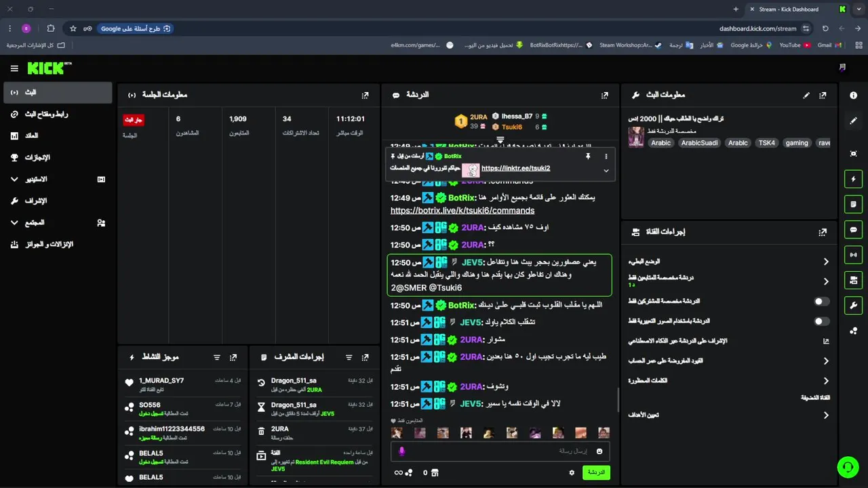Edit stream info with header pencil icon
The height and width of the screenshot is (488, 868).
click(806, 96)
